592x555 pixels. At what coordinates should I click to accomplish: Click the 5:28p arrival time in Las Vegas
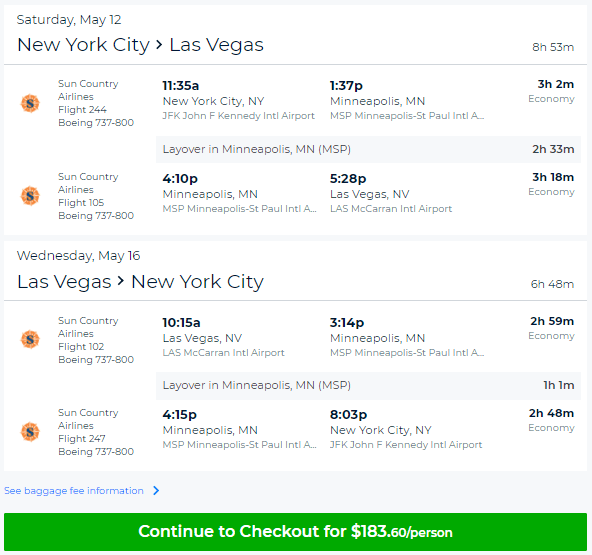click(x=348, y=179)
